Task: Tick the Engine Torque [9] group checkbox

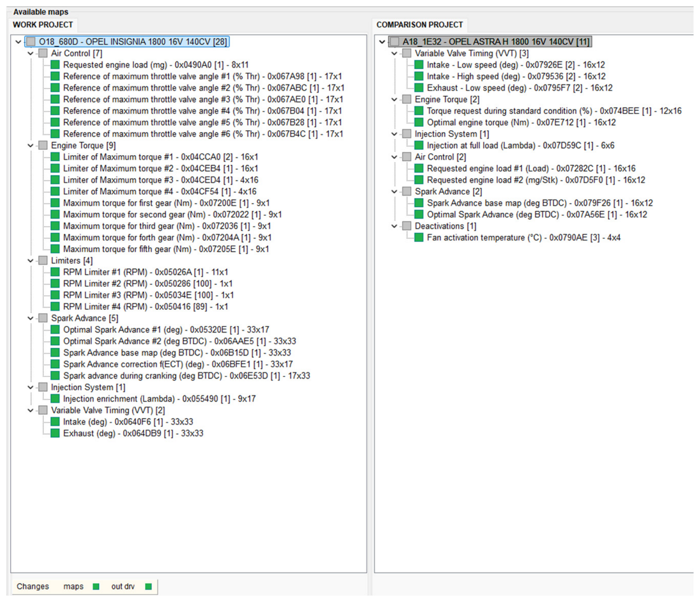Action: coord(43,146)
